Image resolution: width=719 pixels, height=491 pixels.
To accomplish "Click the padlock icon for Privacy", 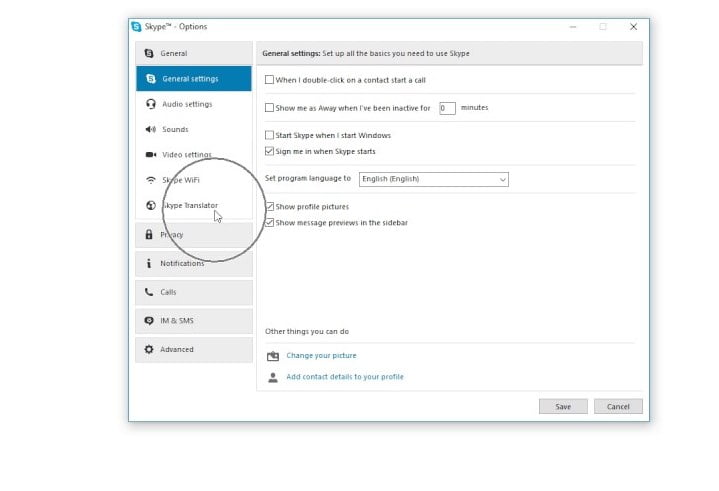I will tap(149, 234).
